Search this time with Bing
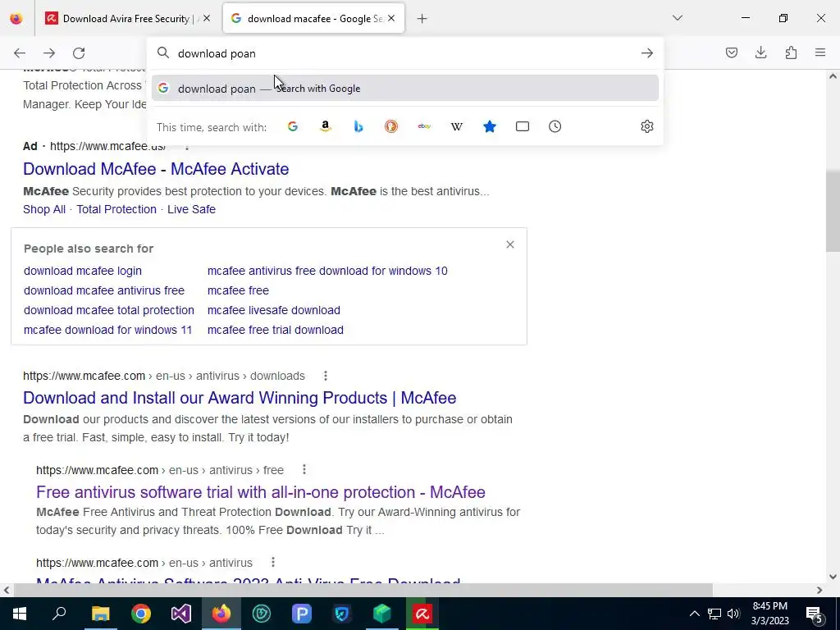The width and height of the screenshot is (840, 630). (358, 126)
